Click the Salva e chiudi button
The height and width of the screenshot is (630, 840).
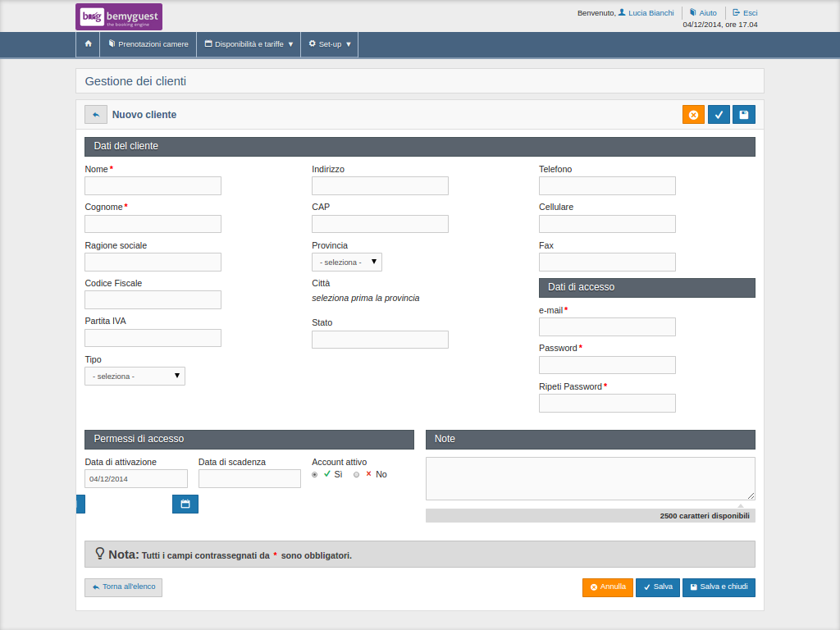coord(719,587)
